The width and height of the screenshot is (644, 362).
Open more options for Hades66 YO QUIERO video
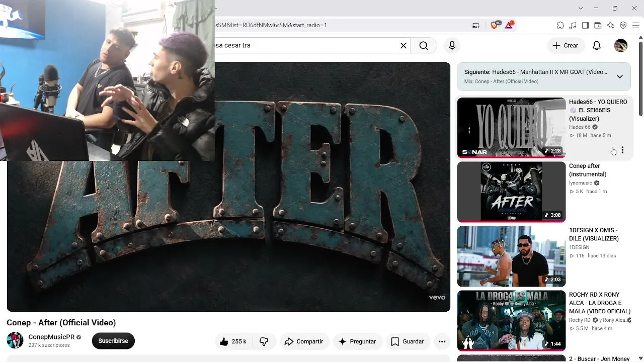tap(622, 150)
